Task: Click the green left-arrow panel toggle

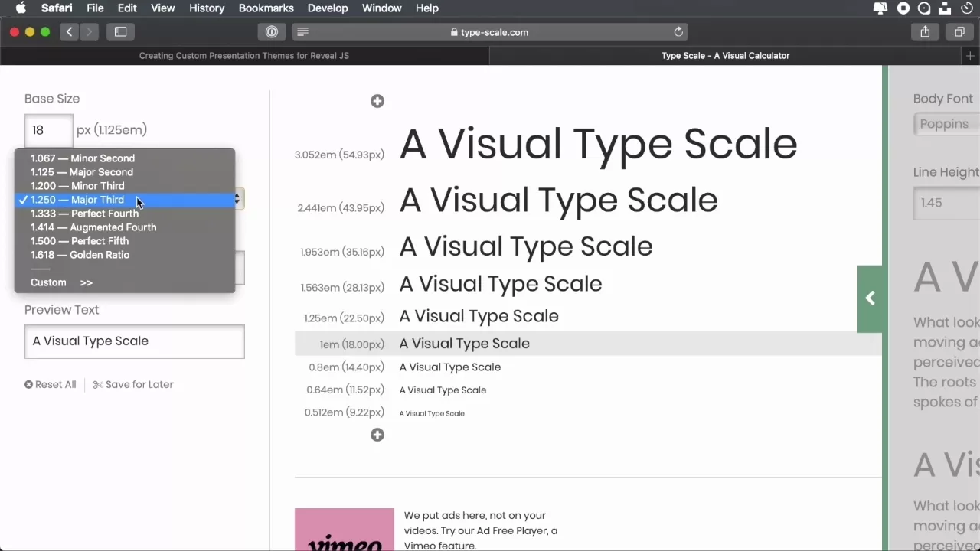Action: 870,298
